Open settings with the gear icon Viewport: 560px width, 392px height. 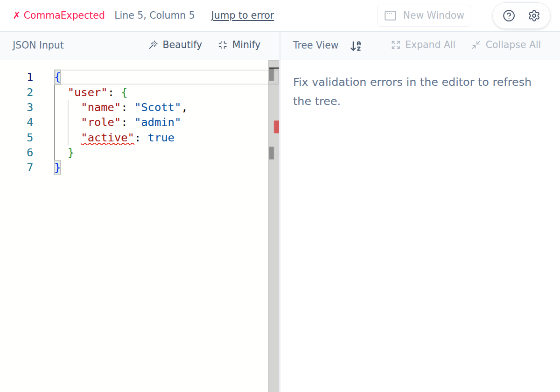pos(534,15)
